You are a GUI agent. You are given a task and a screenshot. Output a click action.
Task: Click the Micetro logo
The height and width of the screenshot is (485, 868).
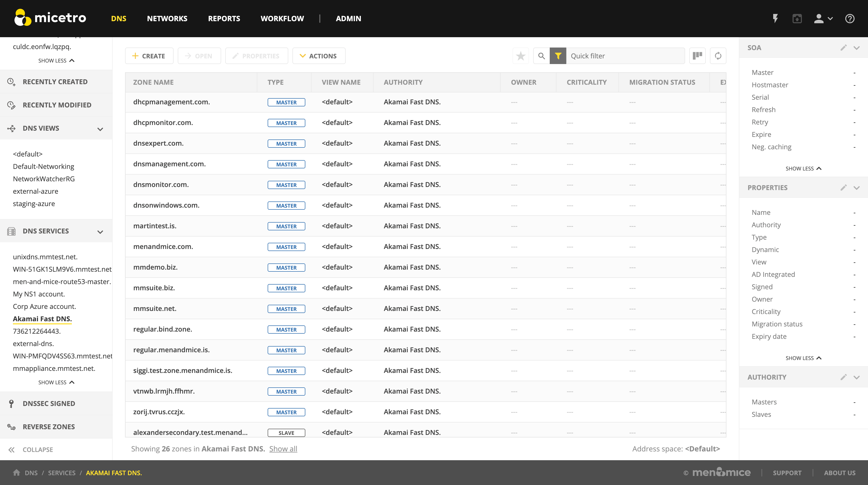pos(50,18)
